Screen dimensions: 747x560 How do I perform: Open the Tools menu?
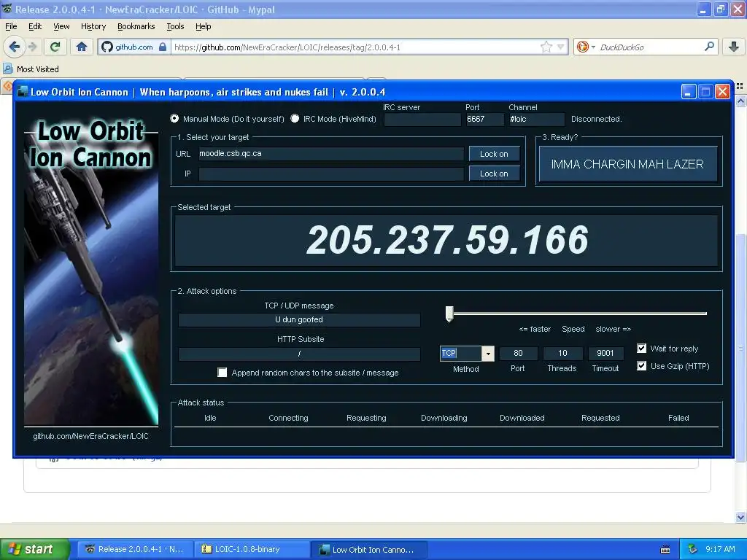tap(175, 26)
